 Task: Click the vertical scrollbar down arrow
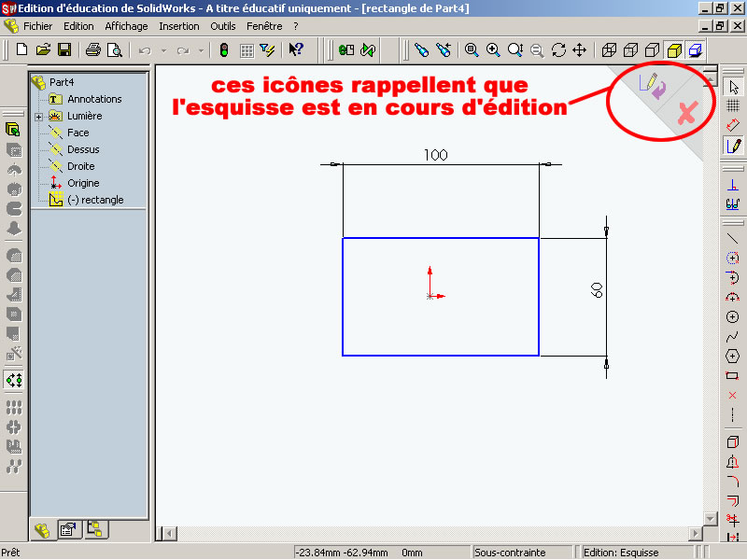[710, 519]
